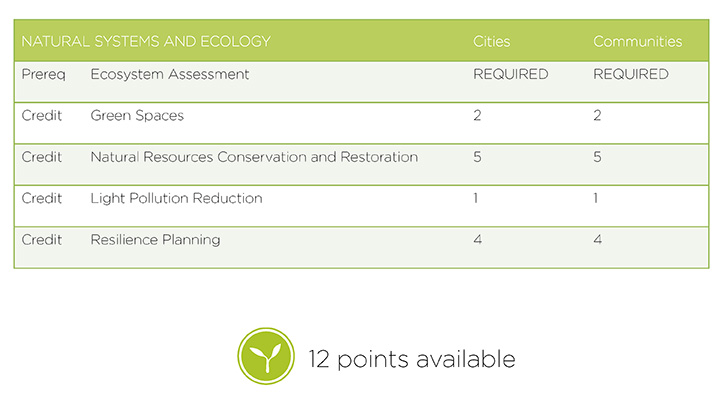Image resolution: width=720 pixels, height=405 pixels.
Task: Click the "Cities" column header
Action: pos(491,42)
